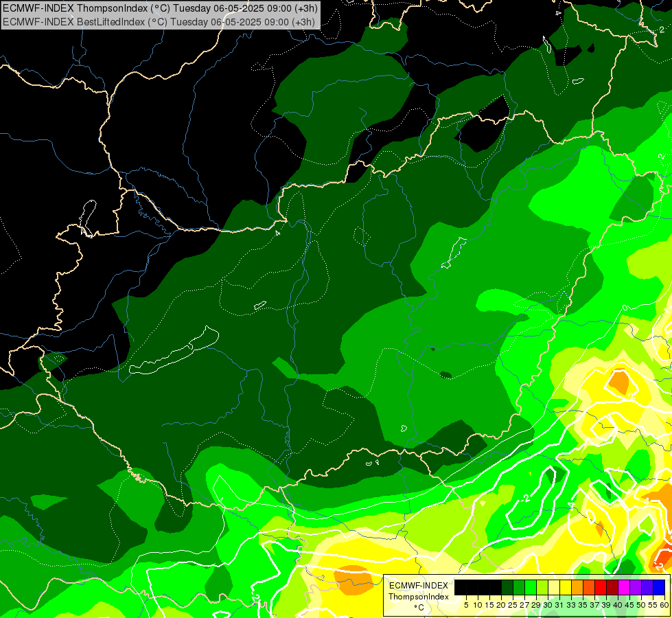672x618 pixels.
Task: Click the legend tick value 37
Action: point(595,605)
